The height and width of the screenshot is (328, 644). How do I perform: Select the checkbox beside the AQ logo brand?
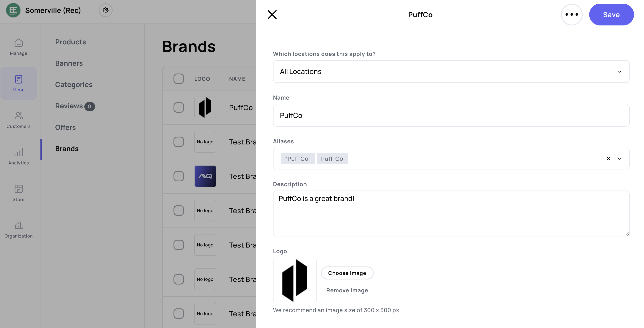point(179,176)
